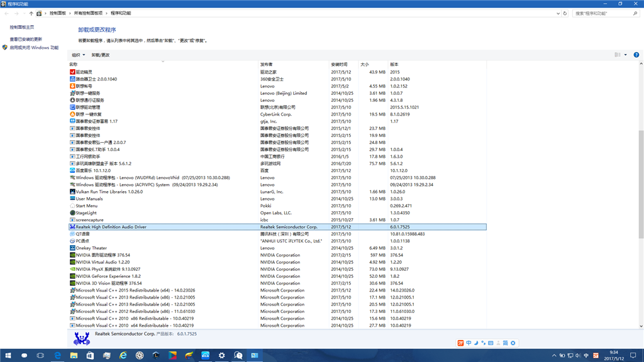This screenshot has height=362, width=644.
Task: Click the list scrollbar down arrow
Action: 641,326
